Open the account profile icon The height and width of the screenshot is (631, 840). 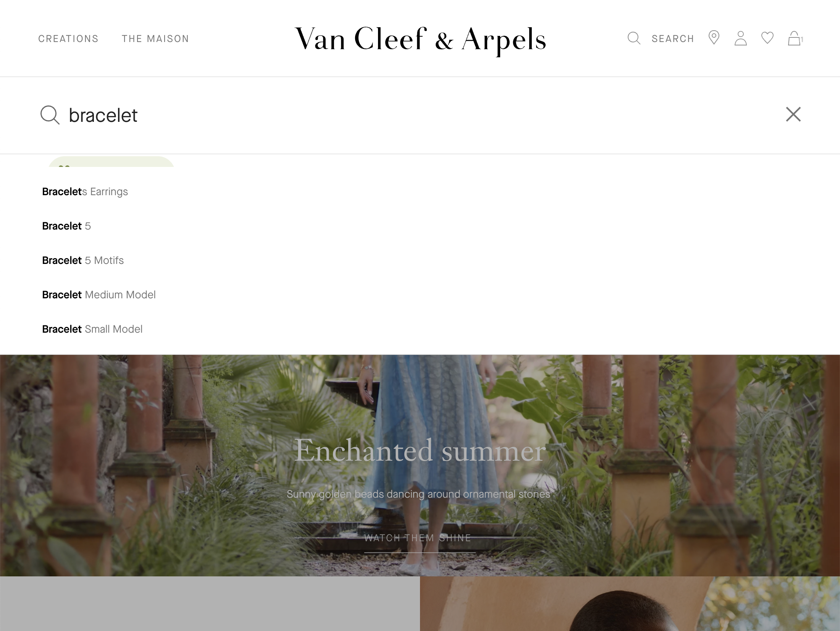tap(741, 38)
